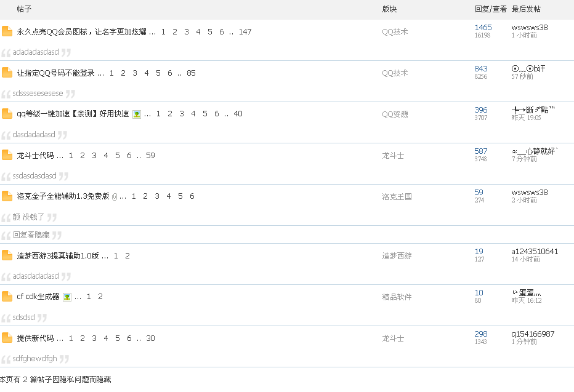574x392 pixels.
Task: Open thread 永久点亮QQ会员图标
Action: coord(82,32)
